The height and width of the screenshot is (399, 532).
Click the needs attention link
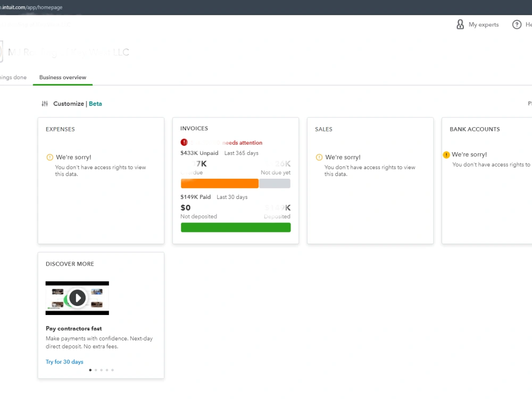tap(242, 143)
